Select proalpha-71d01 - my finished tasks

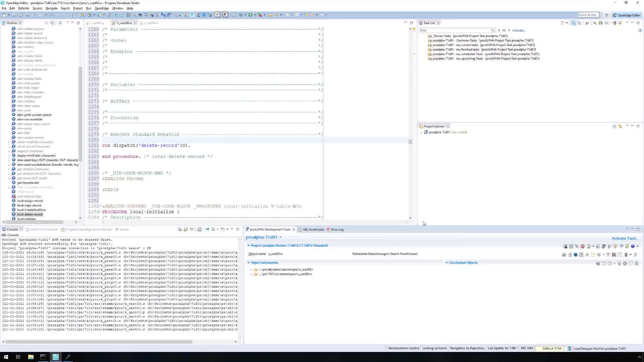[x=484, y=50]
